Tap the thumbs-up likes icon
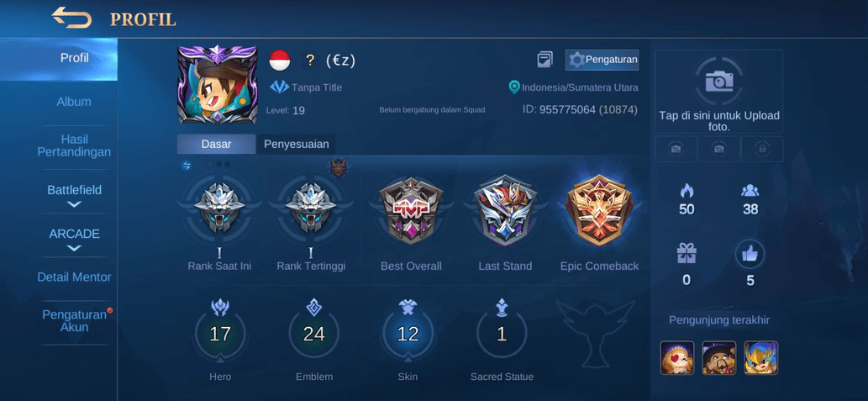 click(x=750, y=254)
